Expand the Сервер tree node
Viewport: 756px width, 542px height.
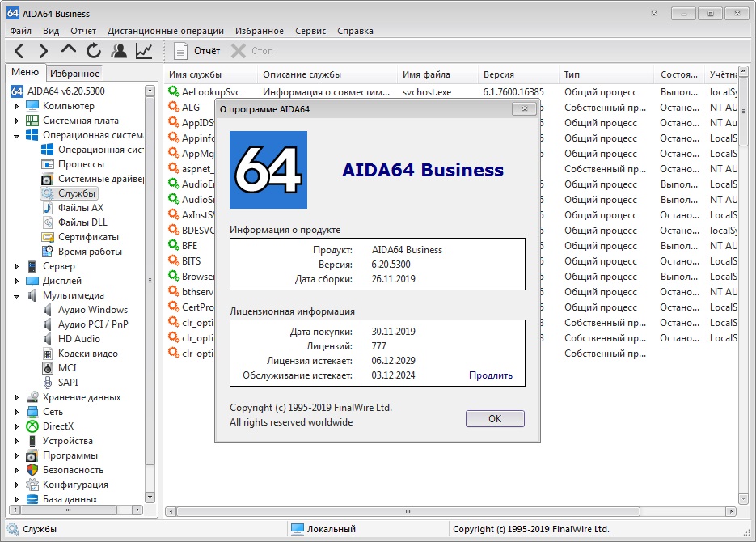pyautogui.click(x=17, y=266)
